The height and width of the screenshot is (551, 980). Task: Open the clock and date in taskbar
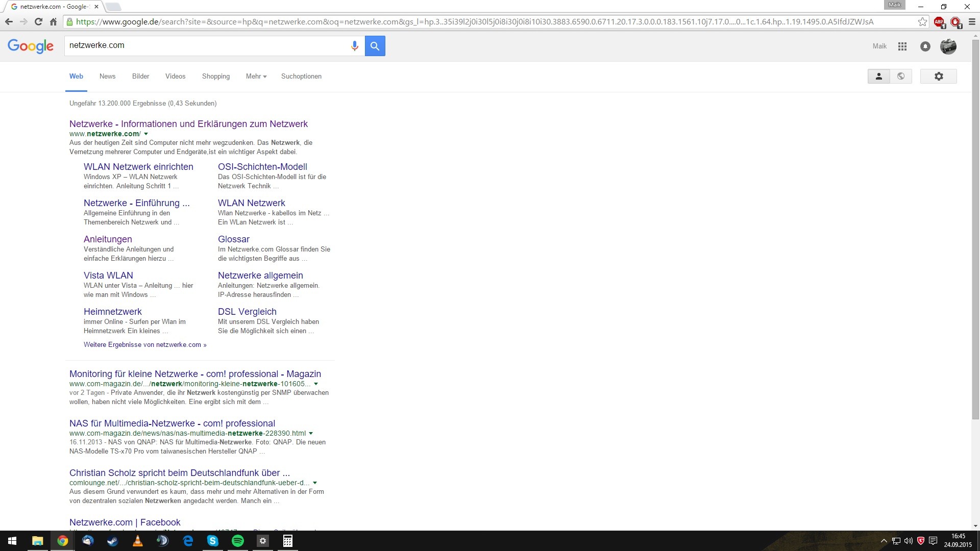(x=958, y=541)
